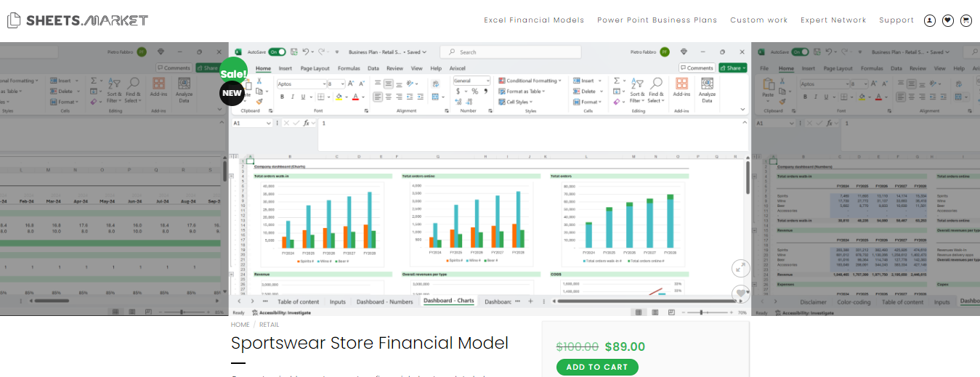Click Add-ins icon in center Excel preview
Image resolution: width=980 pixels, height=377 pixels.
coord(681,89)
